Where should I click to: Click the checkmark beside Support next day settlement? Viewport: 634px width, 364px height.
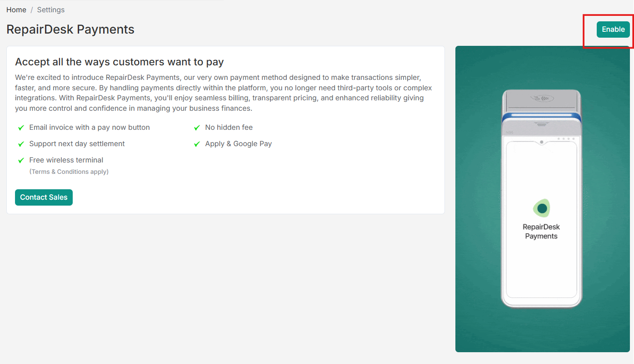[x=21, y=144]
